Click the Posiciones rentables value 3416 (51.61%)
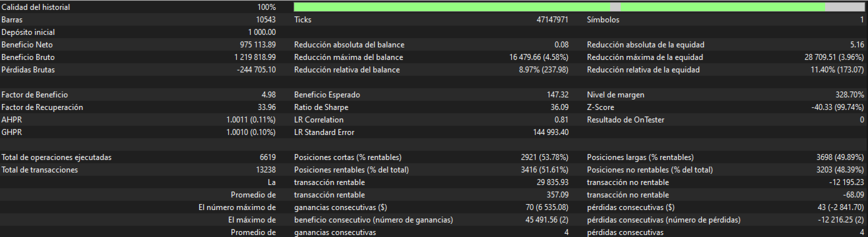Screen dimensions: 868x237 coord(545,170)
